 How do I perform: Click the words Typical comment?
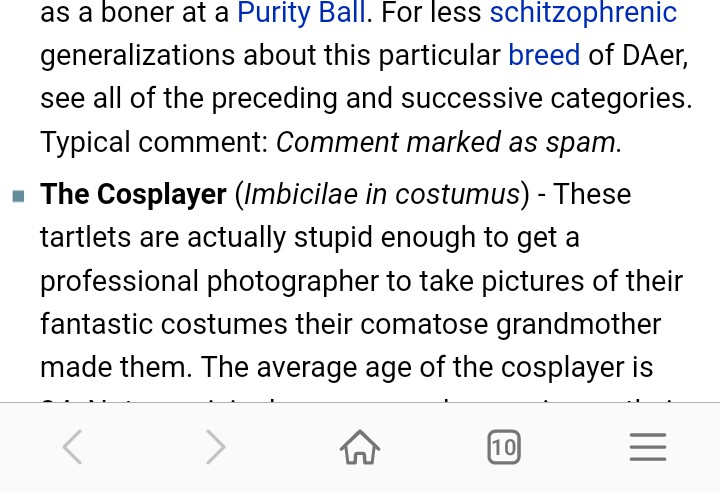(154, 142)
